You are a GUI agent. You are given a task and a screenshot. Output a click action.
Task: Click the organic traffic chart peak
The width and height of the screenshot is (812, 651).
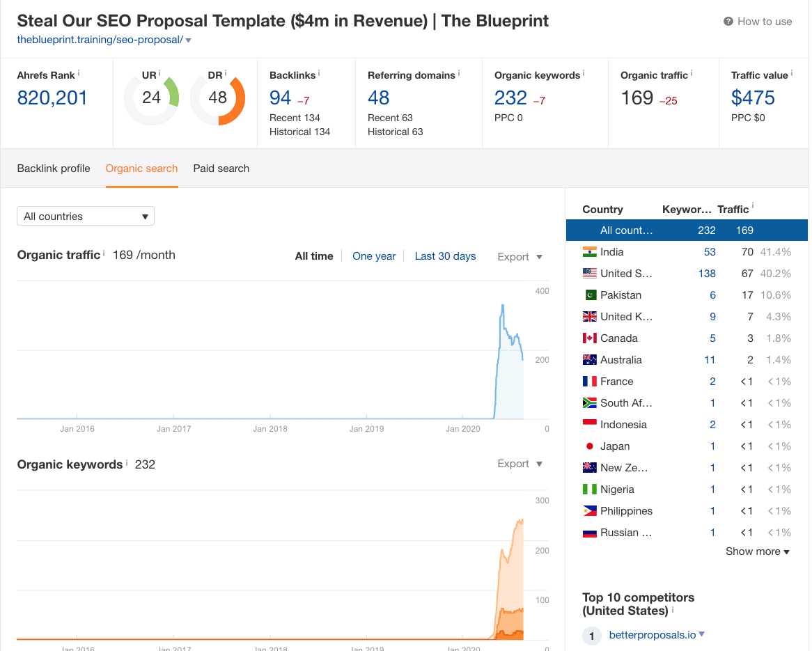tap(502, 306)
